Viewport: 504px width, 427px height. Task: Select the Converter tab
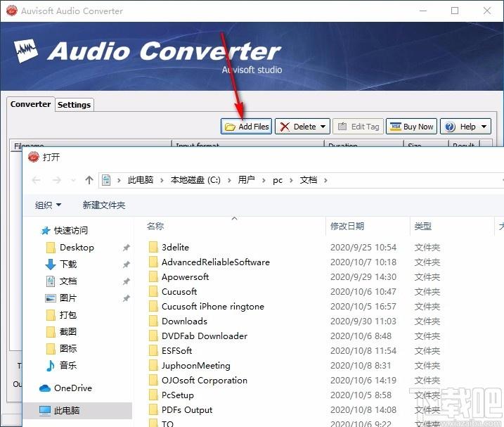pyautogui.click(x=30, y=104)
